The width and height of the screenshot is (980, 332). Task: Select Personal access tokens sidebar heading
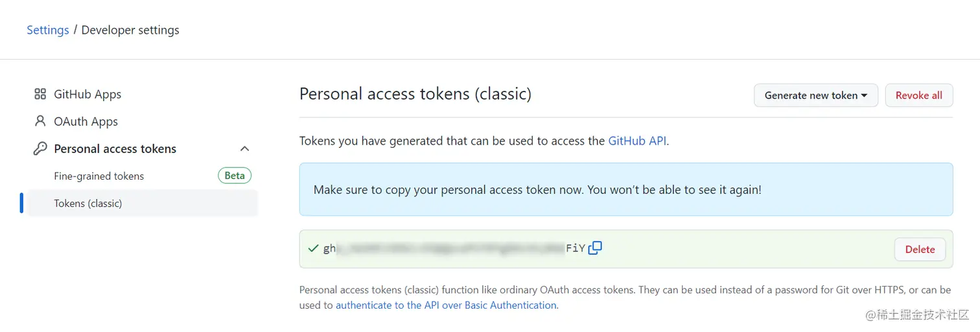(115, 148)
